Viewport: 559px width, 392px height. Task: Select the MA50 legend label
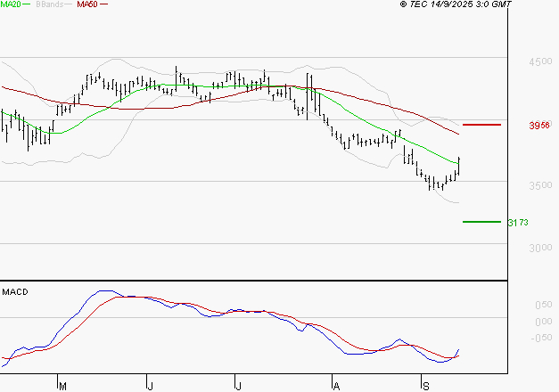[x=87, y=5]
